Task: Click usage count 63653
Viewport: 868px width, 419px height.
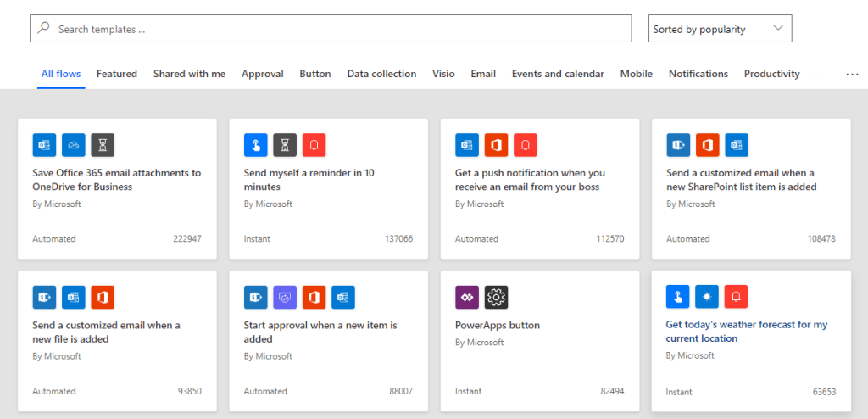Action: [x=824, y=392]
